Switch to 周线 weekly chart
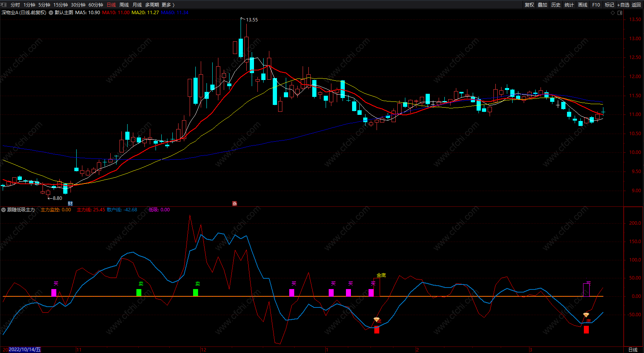The height and width of the screenshot is (353, 644). point(124,5)
